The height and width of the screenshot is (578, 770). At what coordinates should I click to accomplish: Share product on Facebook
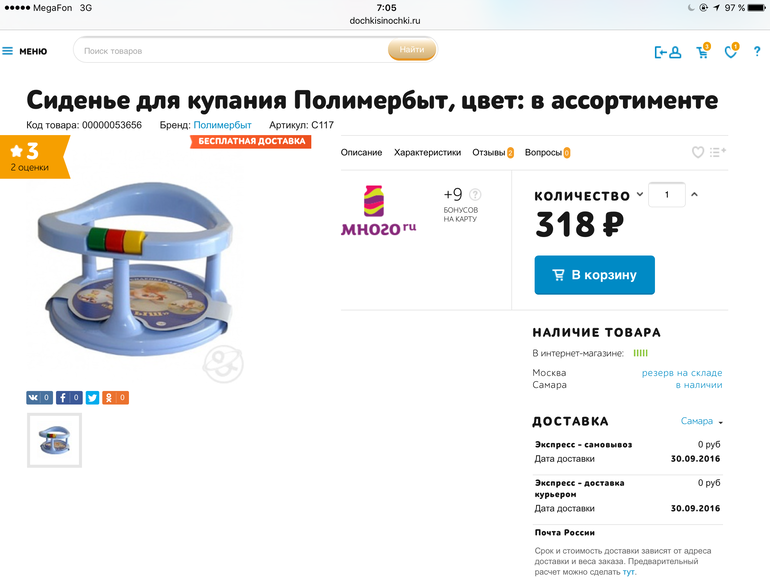pos(69,397)
